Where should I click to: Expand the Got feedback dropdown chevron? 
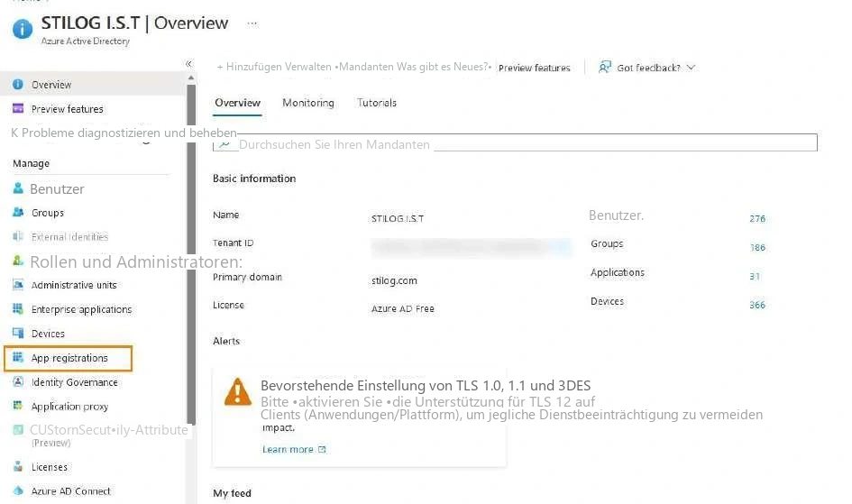pyautogui.click(x=692, y=68)
